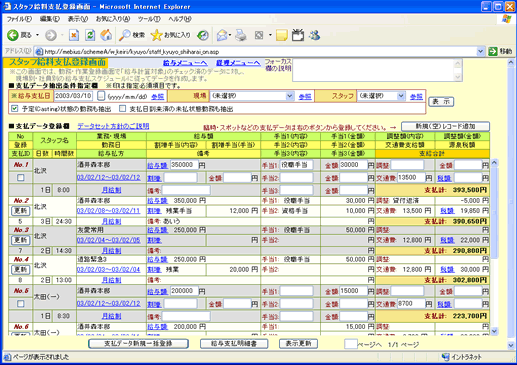Click 新規(空)レコード追加 button

(x=445, y=126)
